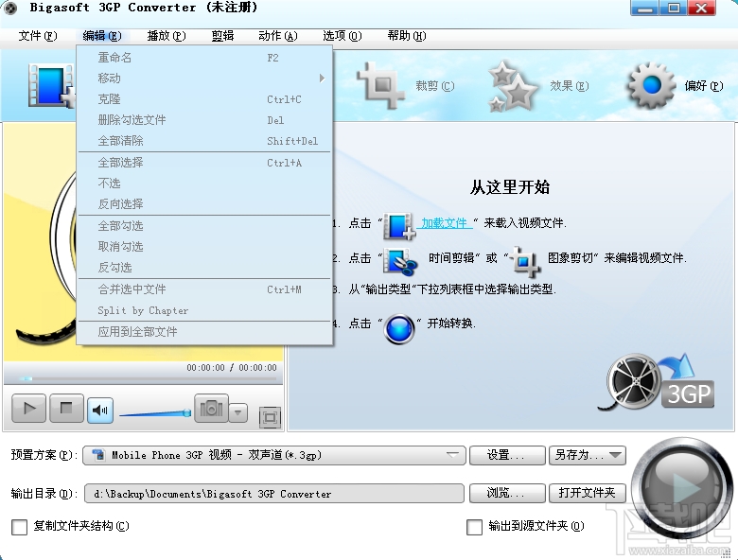This screenshot has width=738, height=560.
Task: Choose 应用到全部文件 menu entry
Action: pyautogui.click(x=204, y=332)
